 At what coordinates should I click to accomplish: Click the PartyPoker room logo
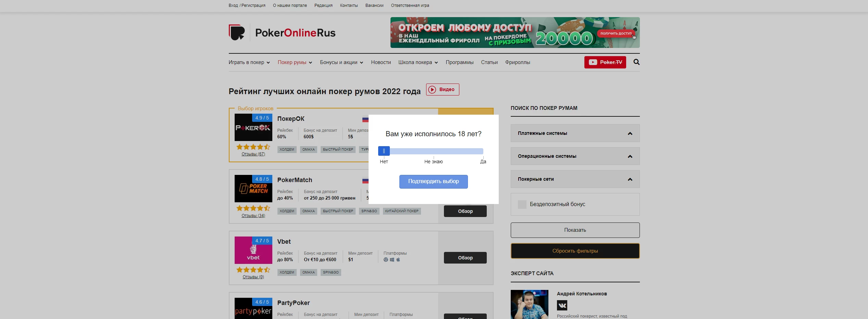(253, 308)
